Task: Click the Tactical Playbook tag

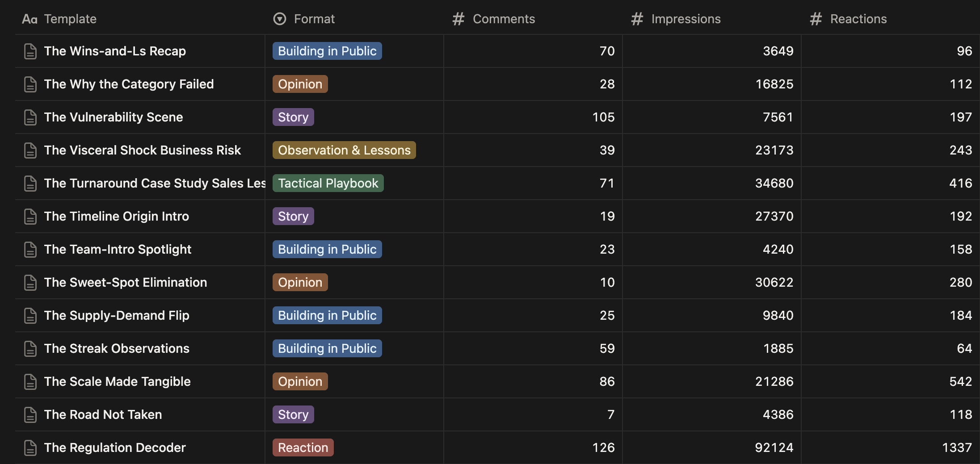Action: pos(328,183)
